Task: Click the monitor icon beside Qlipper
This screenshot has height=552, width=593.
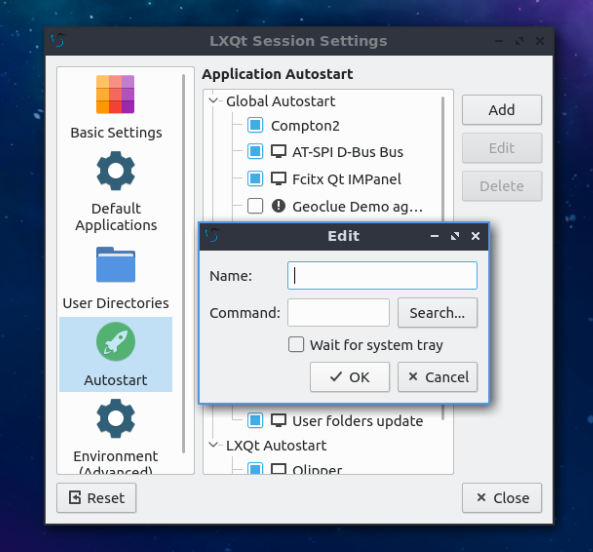Action: [278, 469]
